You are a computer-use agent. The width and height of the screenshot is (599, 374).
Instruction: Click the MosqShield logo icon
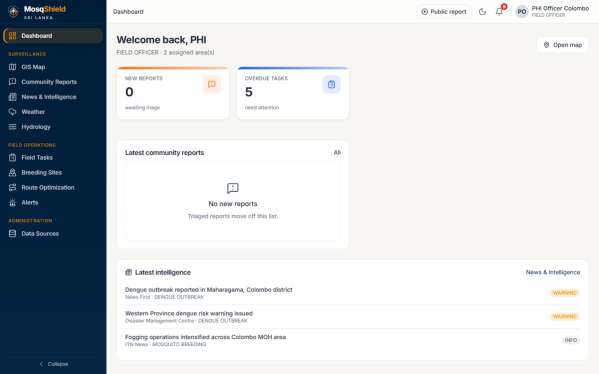click(x=13, y=12)
